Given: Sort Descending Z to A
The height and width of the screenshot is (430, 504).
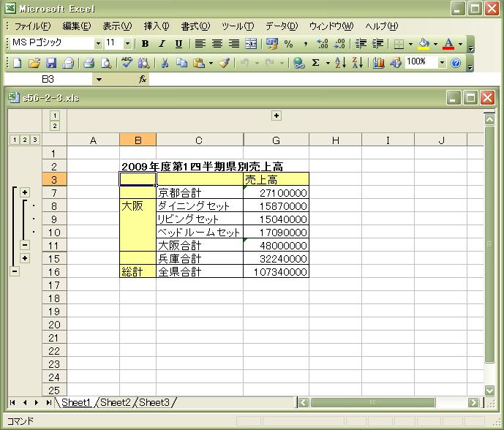Looking at the screenshot, I should tap(358, 63).
